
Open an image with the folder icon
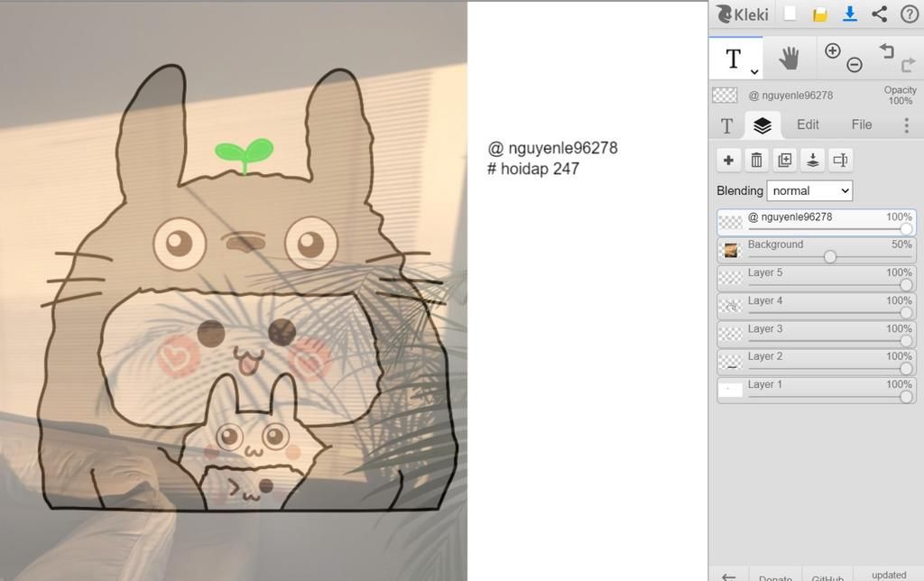(x=819, y=14)
